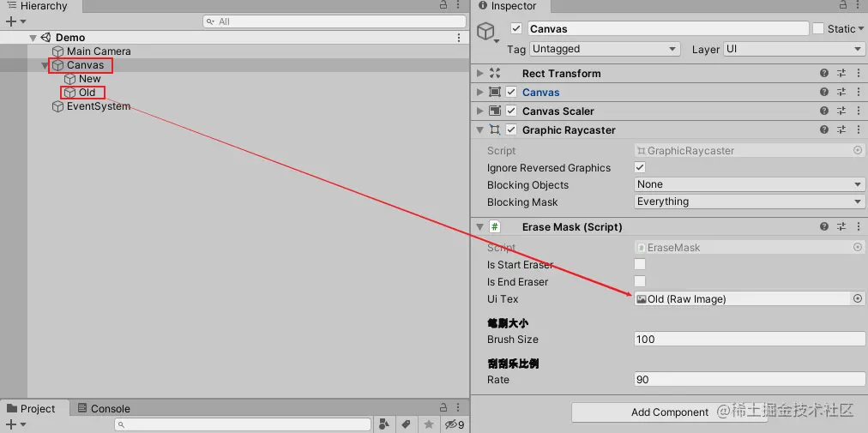Image resolution: width=868 pixels, height=433 pixels.
Task: Expand the Canvas Scaler component foldout
Action: tap(480, 111)
